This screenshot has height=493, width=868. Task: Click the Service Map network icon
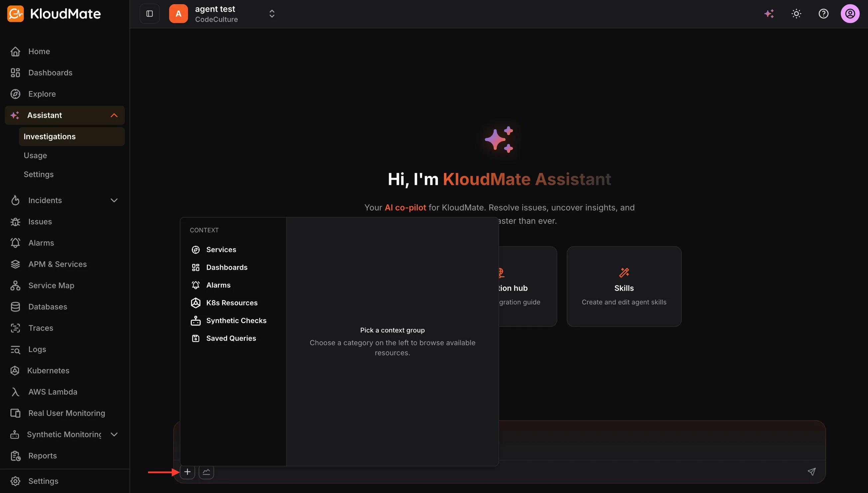[15, 286]
